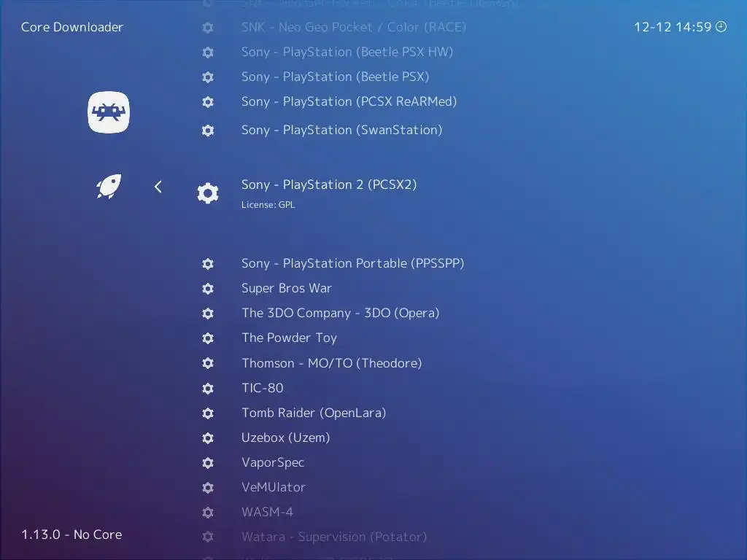Click gear icon next to SwanStation
Viewport: 747px width, 560px height.
[x=208, y=131]
